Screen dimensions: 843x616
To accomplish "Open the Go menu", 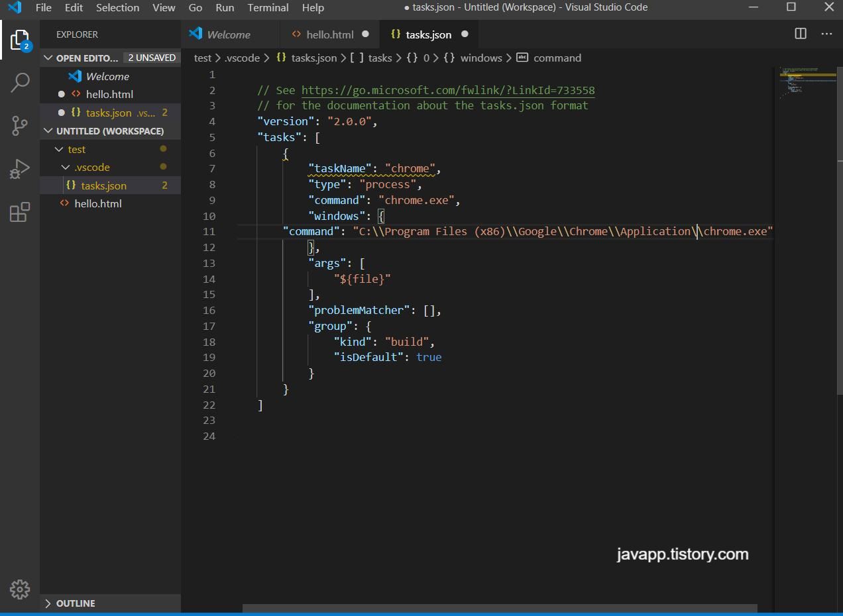I will 196,8.
